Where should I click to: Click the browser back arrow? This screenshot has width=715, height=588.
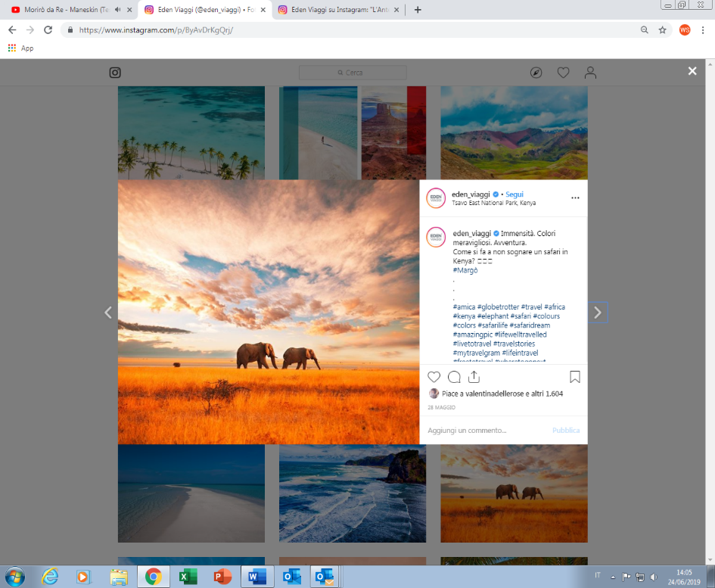(x=12, y=30)
